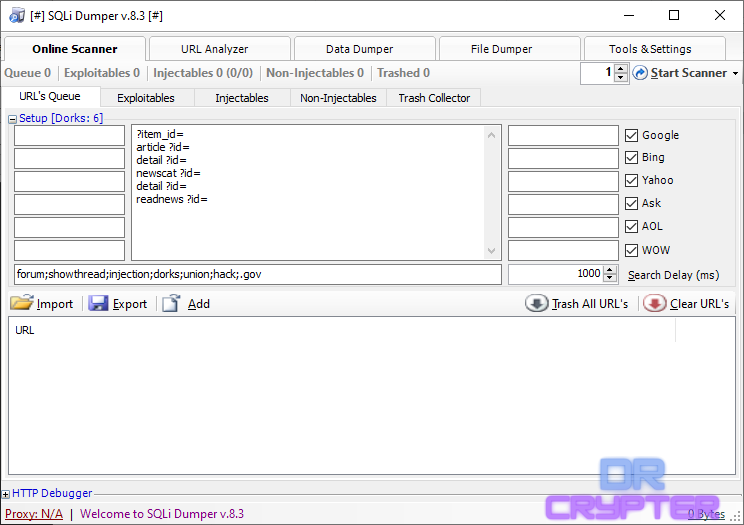Click the Search Delay (ms) label
This screenshot has width=744, height=525.
tap(673, 275)
